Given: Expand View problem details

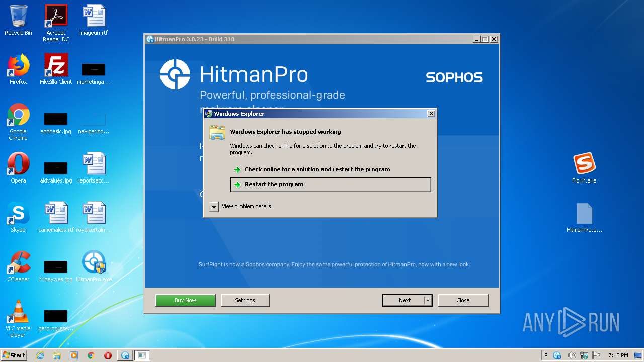Looking at the screenshot, I should (241, 206).
